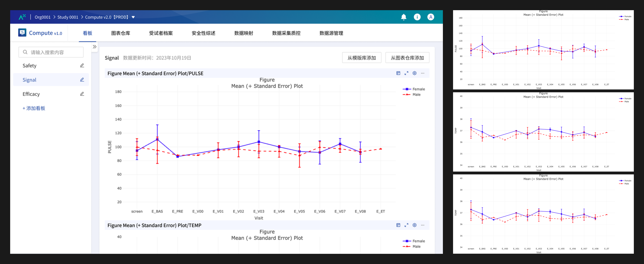This screenshot has height=264, width=644.
Task: Open more options menu for PULSE chart
Action: [423, 73]
